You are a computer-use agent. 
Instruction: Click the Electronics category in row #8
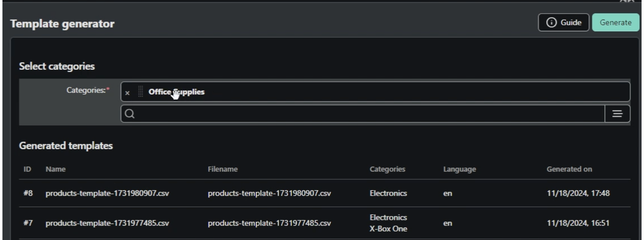coord(388,193)
